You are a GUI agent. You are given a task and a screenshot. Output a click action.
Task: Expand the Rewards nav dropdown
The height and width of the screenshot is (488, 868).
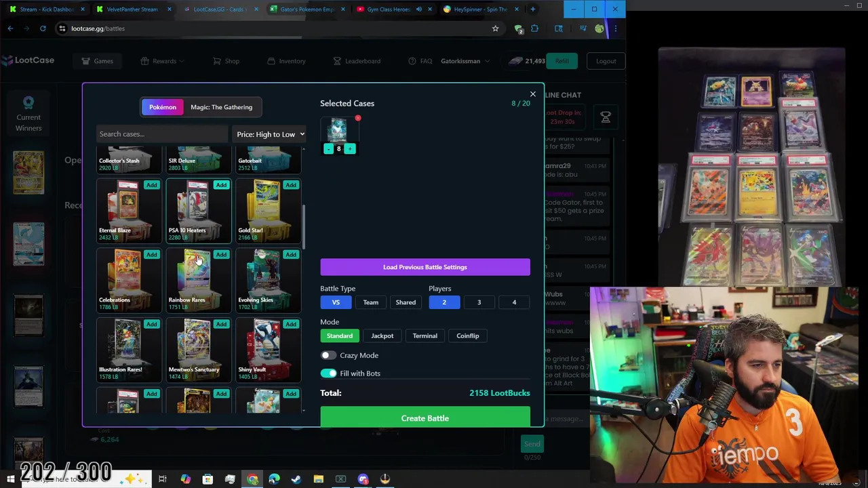163,61
